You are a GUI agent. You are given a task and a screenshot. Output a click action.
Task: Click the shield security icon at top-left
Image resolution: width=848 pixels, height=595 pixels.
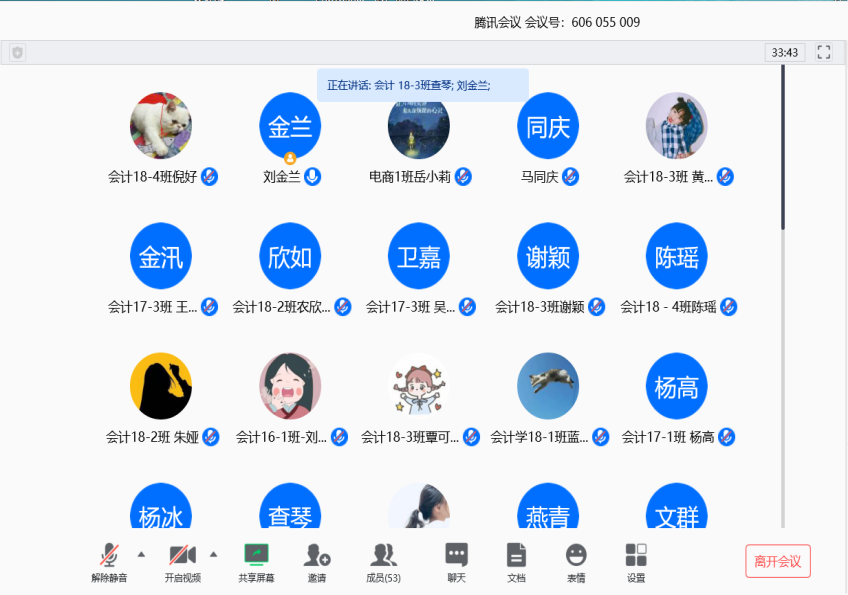tap(17, 53)
